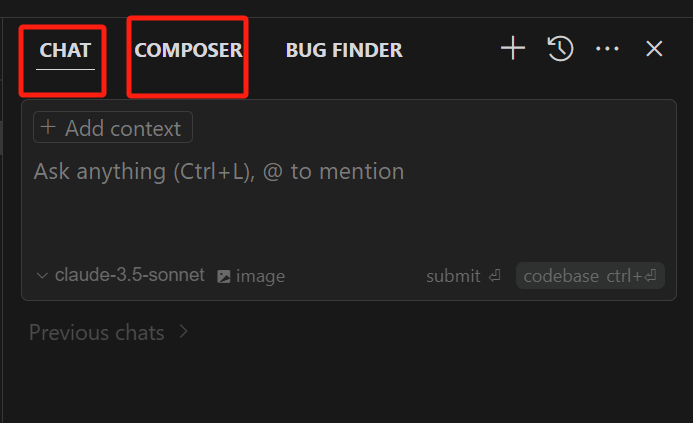Click the submit button

coord(463,276)
